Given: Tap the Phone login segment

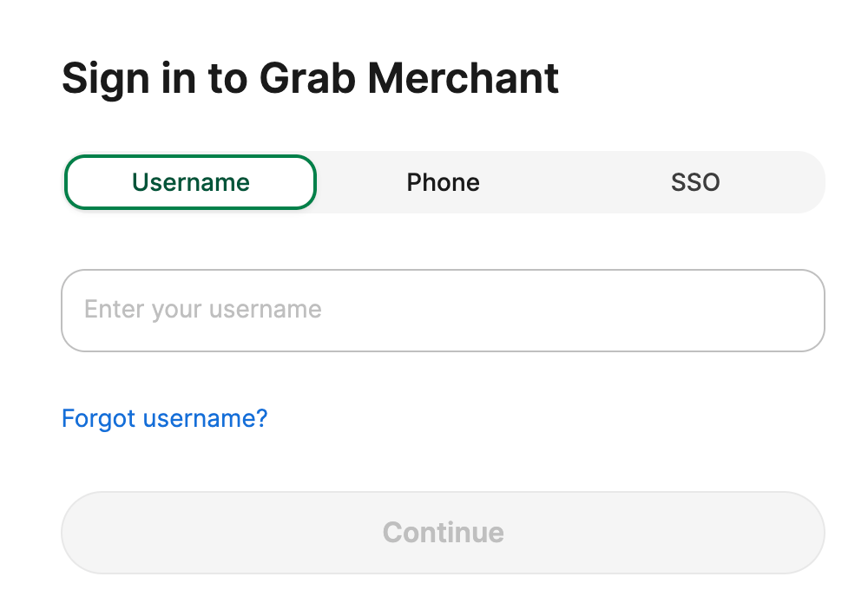Looking at the screenshot, I should pos(443,182).
